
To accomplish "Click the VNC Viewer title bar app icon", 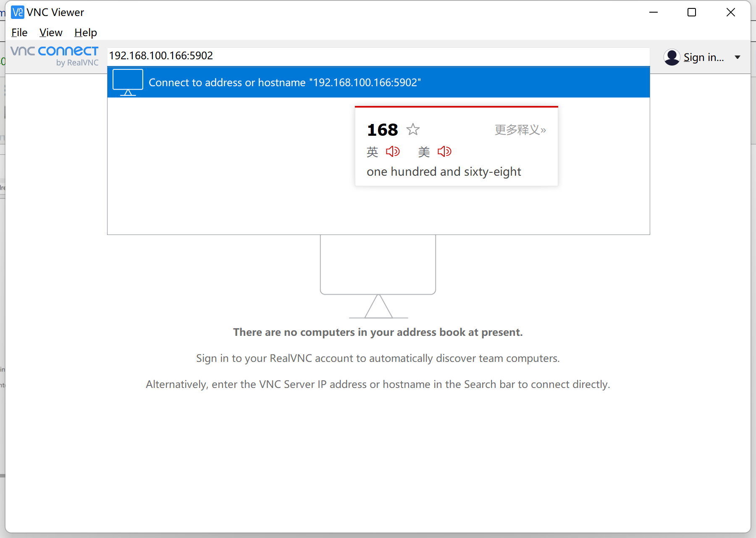I will click(18, 12).
